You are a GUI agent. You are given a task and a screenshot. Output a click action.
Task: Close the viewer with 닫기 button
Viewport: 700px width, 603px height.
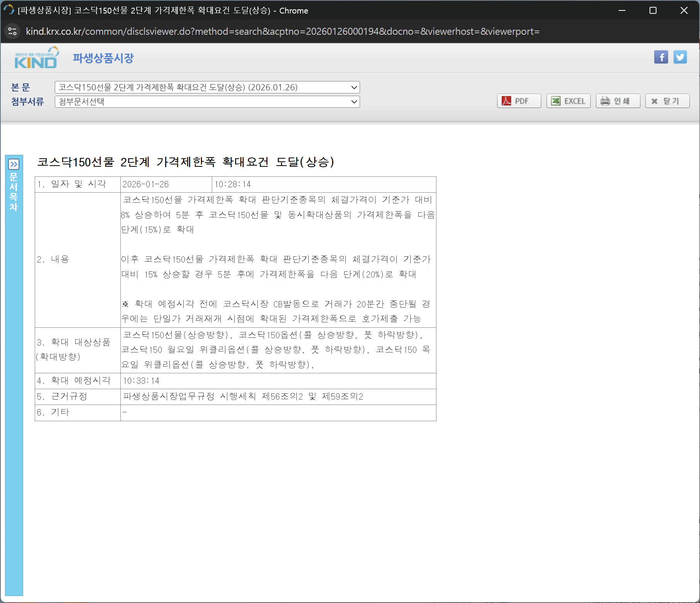tap(667, 101)
